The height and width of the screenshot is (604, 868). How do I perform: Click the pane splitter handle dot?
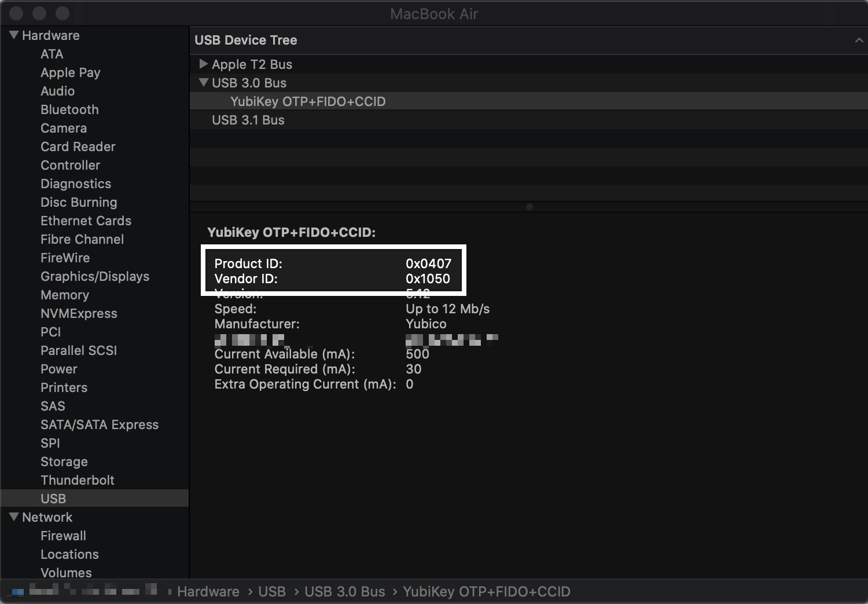point(529,207)
